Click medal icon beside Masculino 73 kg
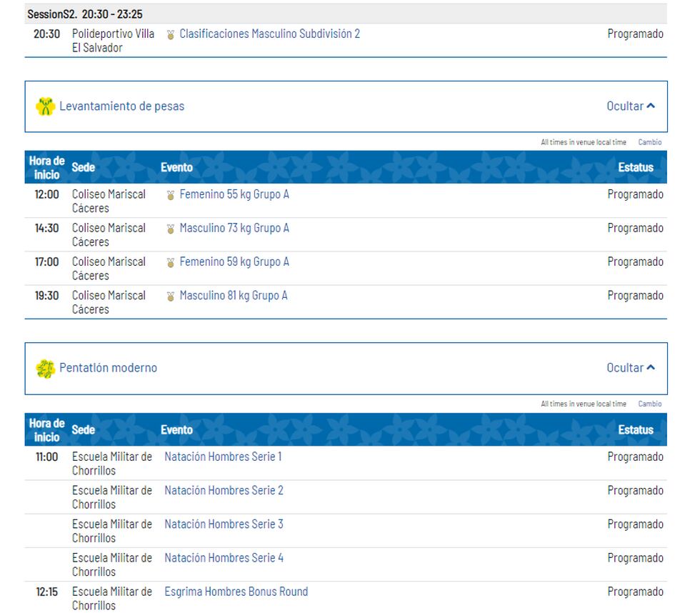The height and width of the screenshot is (613, 700). tap(170, 229)
